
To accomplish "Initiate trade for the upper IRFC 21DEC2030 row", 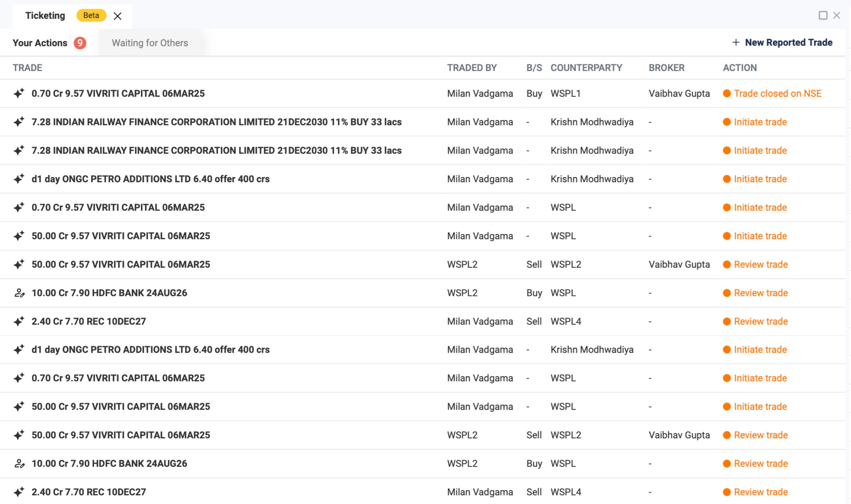I will point(760,122).
